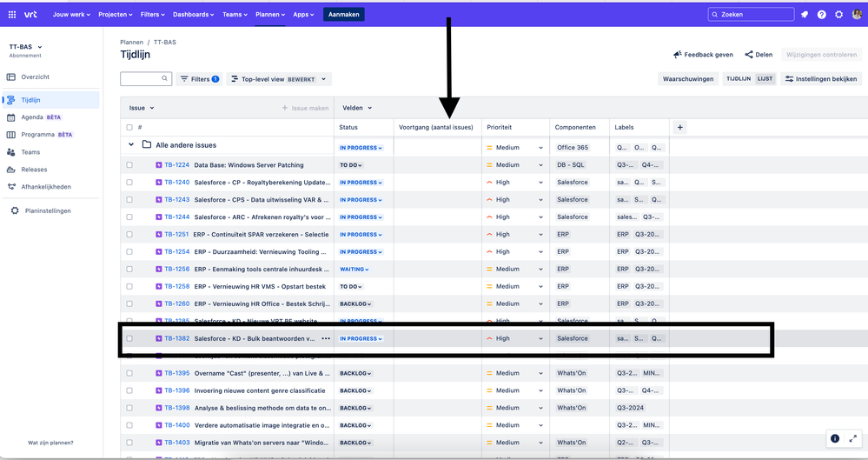This screenshot has height=460, width=868.
Task: Focus the Zoeken search field
Action: coord(752,15)
